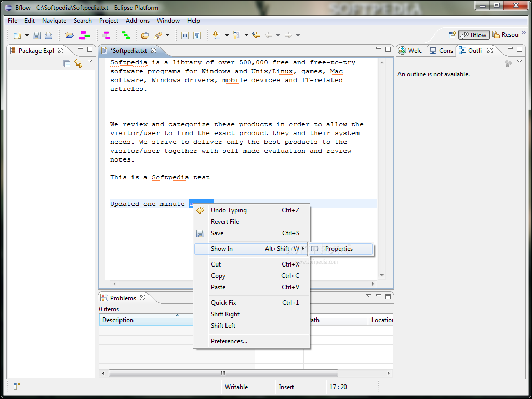The width and height of the screenshot is (532, 399).
Task: Maximize the Problems view panel
Action: [x=388, y=297]
